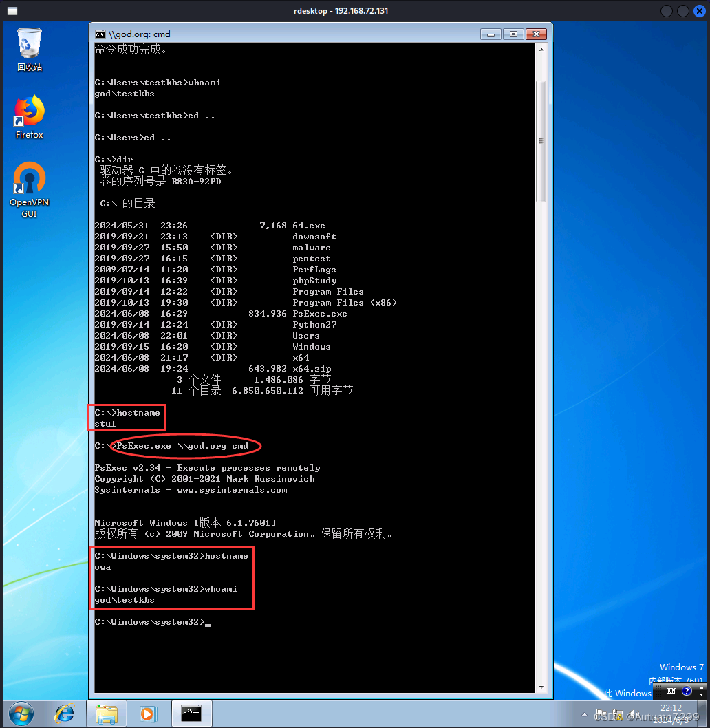The width and height of the screenshot is (710, 728).
Task: Click the EN input language indicator
Action: 671,692
